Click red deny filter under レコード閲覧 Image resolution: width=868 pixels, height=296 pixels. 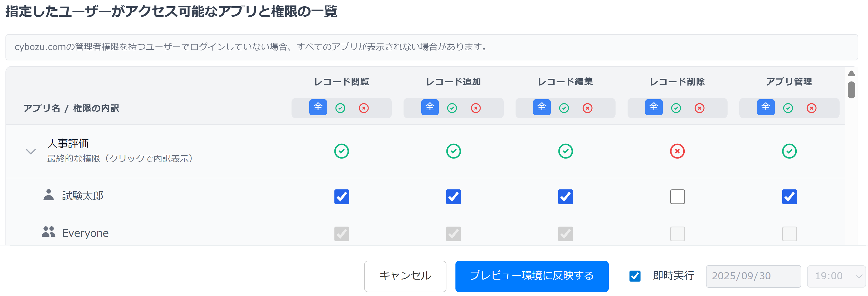click(364, 108)
